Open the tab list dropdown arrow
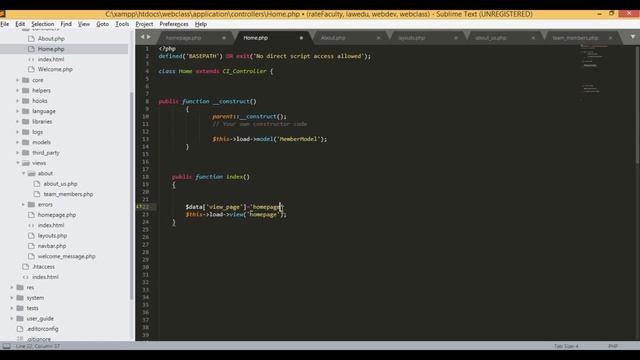The width and height of the screenshot is (640, 360). pos(633,37)
